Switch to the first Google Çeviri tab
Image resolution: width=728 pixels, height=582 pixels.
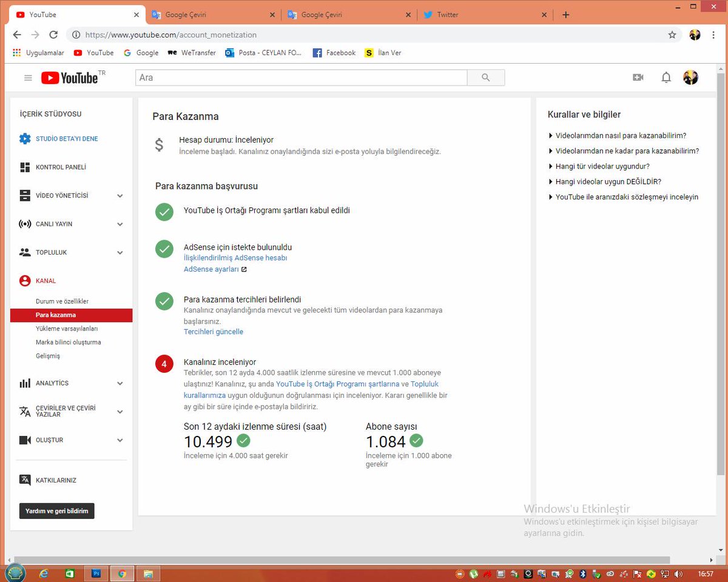pos(212,15)
